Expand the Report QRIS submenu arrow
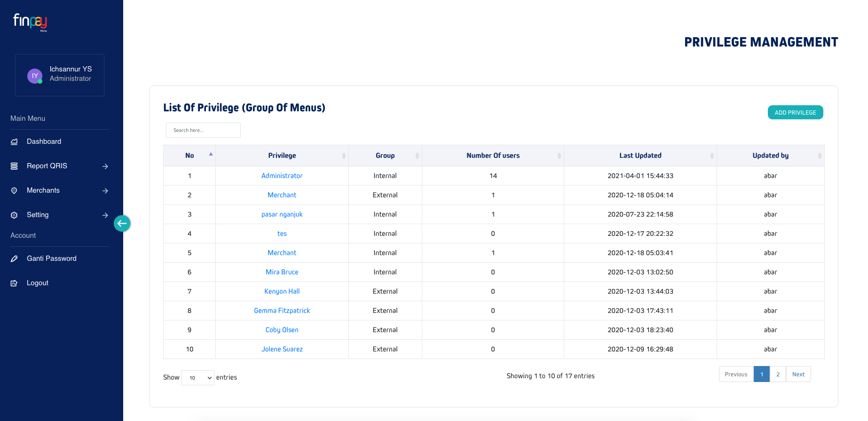The width and height of the screenshot is (868, 421). (x=105, y=166)
